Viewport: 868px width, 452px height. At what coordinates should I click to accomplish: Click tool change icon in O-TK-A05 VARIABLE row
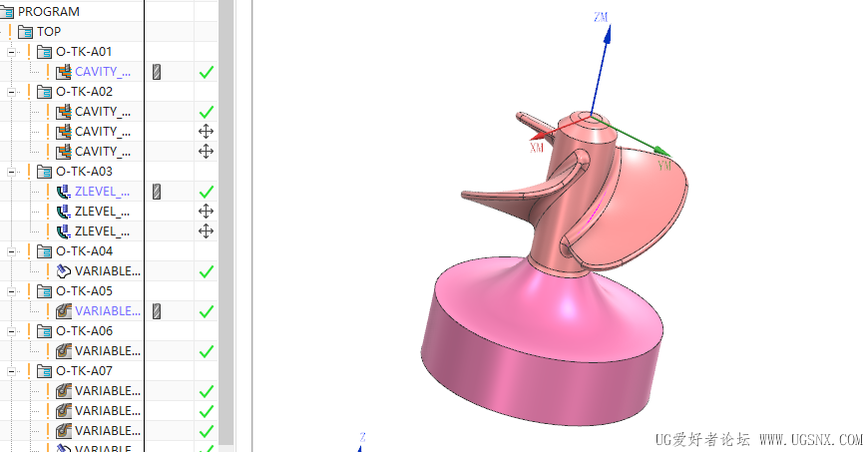(x=157, y=310)
